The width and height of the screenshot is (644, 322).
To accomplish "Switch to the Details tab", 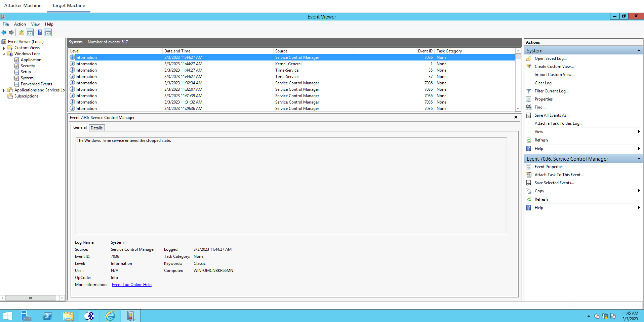I will 97,128.
